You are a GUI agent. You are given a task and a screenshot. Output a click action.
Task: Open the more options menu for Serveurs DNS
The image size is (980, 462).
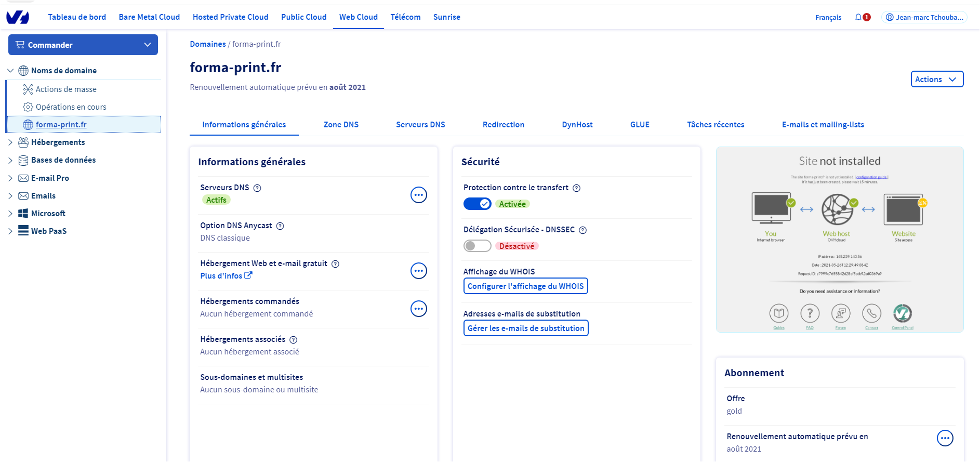coord(418,195)
